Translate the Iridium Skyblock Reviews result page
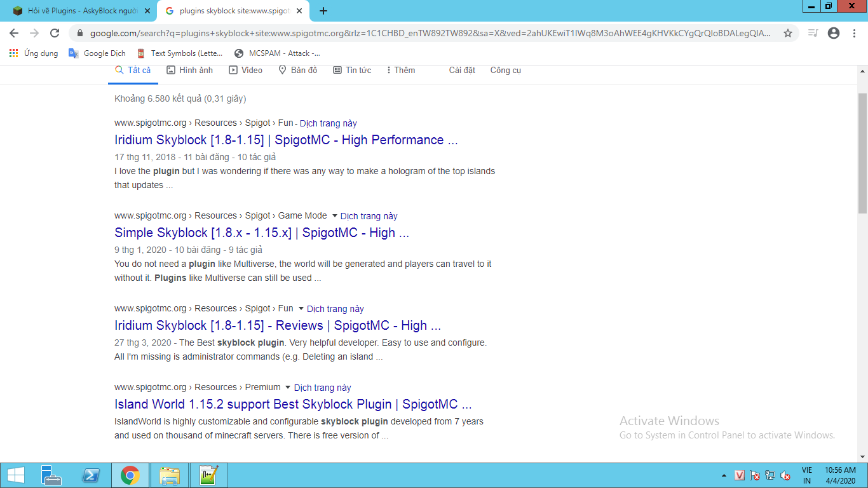The image size is (868, 488). 336,309
